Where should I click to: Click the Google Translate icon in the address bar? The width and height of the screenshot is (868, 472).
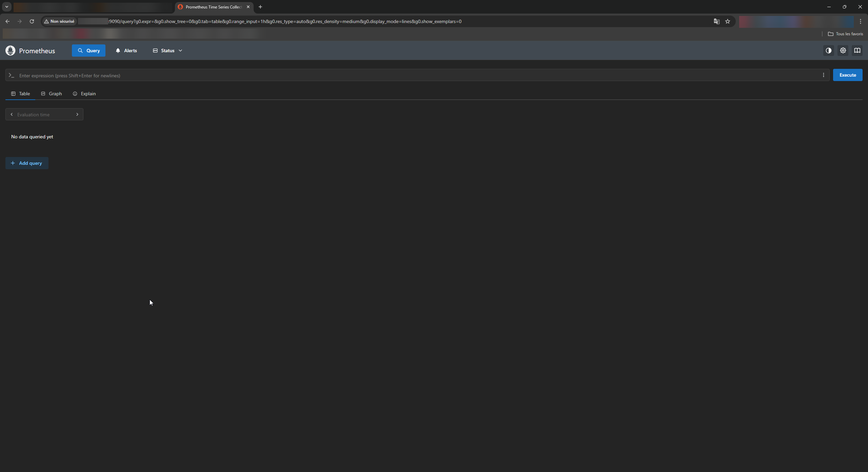(716, 21)
